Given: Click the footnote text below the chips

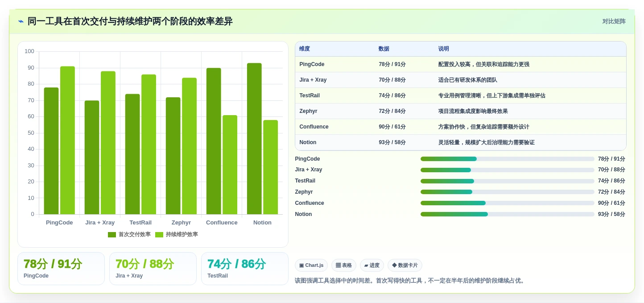Looking at the screenshot, I should pos(410,281).
